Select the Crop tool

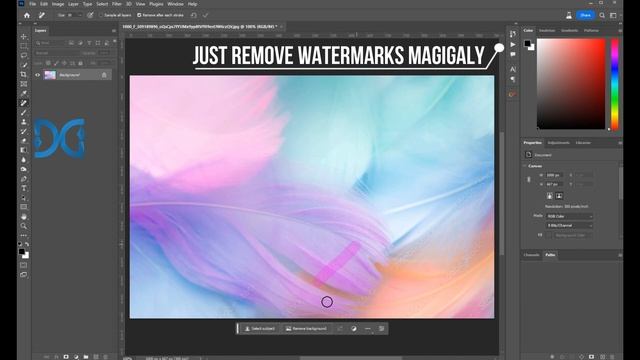(24, 74)
